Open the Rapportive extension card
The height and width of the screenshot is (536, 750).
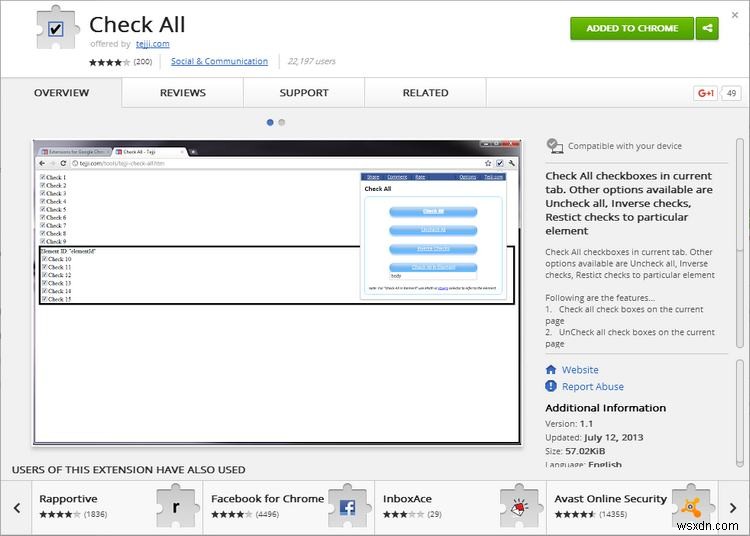(117, 508)
